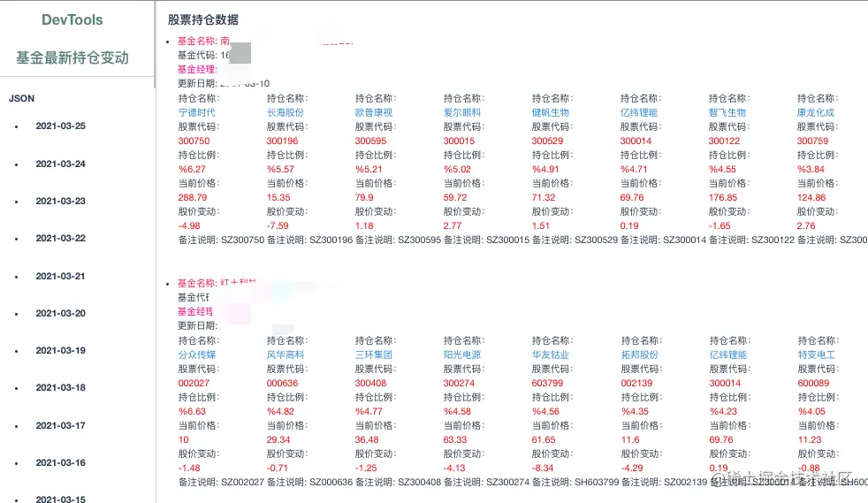Open stock link 智飞生物
This screenshot has width=868, height=503.
(727, 112)
